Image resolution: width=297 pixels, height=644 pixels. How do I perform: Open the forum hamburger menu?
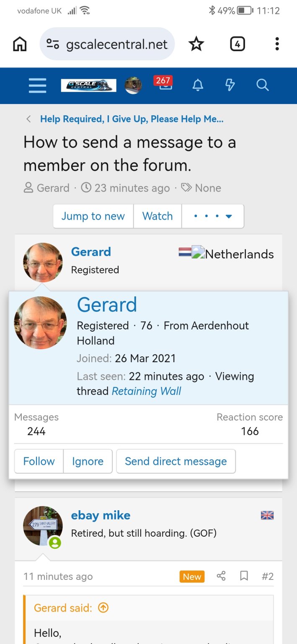pos(38,86)
